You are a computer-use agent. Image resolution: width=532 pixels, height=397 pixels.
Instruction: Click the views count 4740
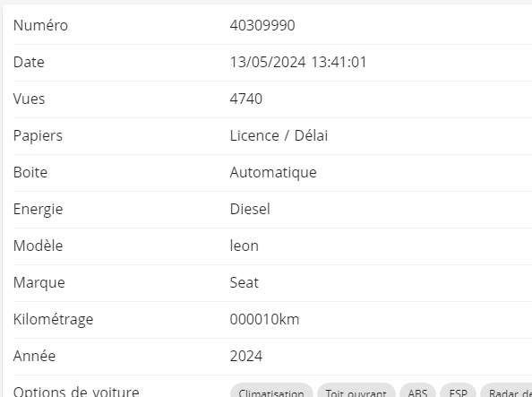point(246,99)
